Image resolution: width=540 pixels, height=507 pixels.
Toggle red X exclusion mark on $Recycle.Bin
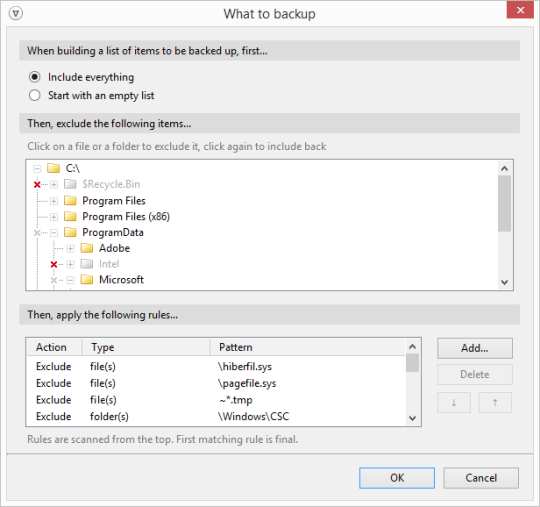click(x=37, y=185)
